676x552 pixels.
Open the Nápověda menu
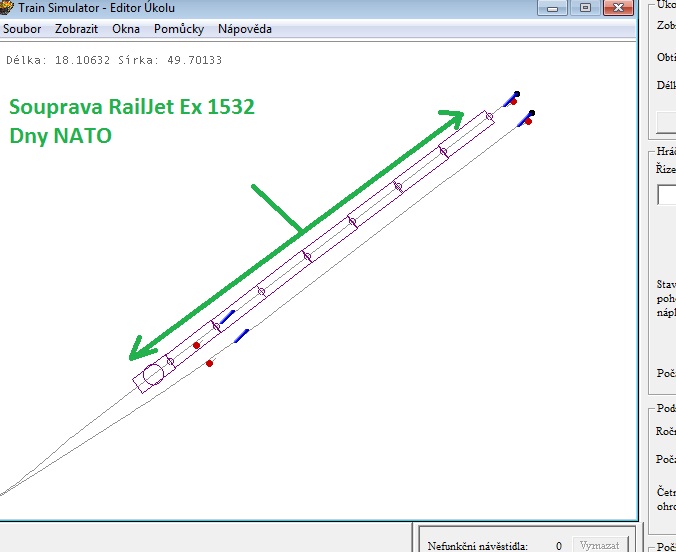(x=245, y=29)
